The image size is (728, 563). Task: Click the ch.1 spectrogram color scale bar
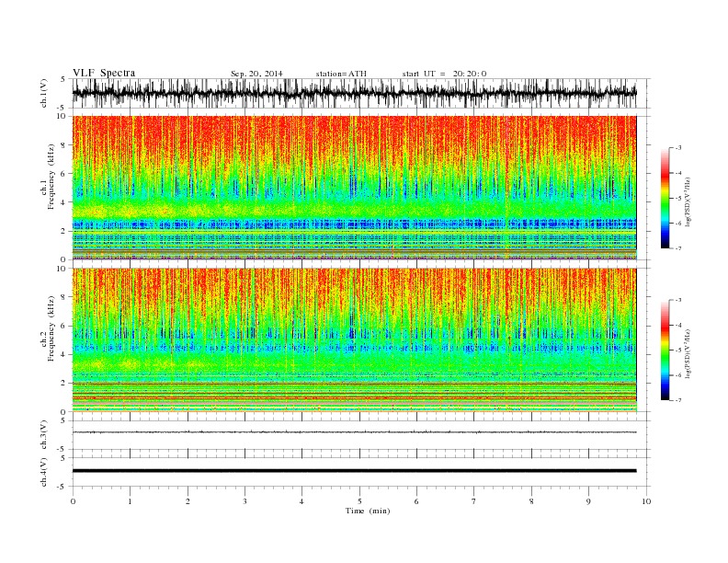[x=665, y=198]
